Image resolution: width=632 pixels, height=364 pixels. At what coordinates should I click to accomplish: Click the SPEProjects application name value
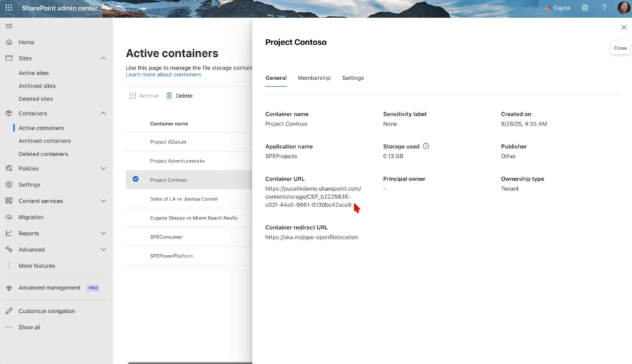[281, 156]
